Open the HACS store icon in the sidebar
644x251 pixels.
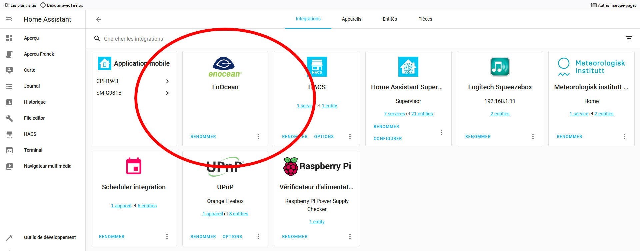tap(9, 134)
